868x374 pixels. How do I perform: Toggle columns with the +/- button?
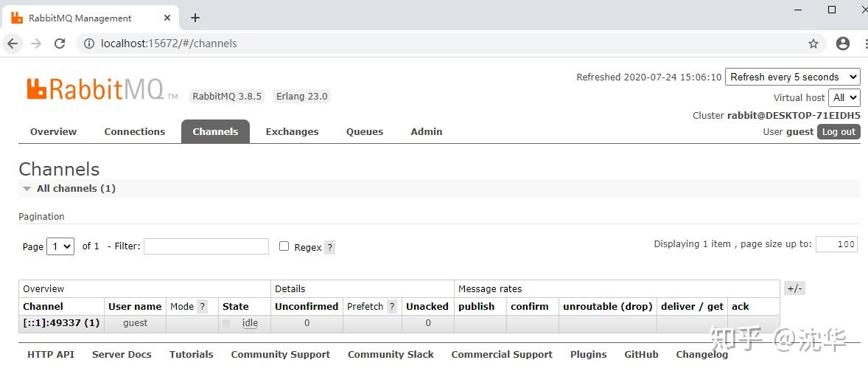click(x=794, y=288)
